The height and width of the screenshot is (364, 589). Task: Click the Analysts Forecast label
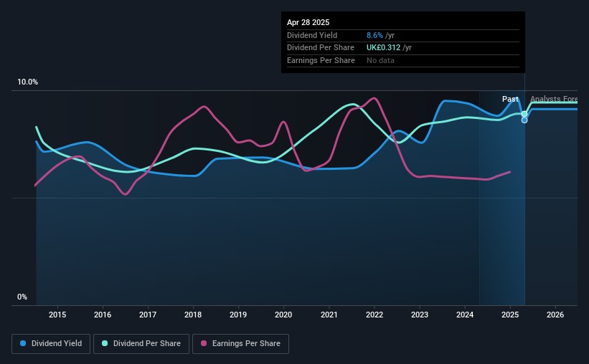click(x=554, y=99)
